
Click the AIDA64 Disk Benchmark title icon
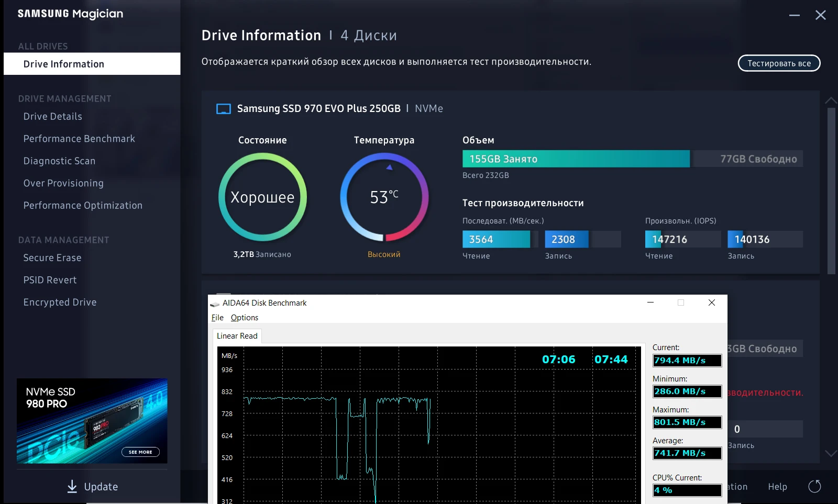click(x=215, y=304)
